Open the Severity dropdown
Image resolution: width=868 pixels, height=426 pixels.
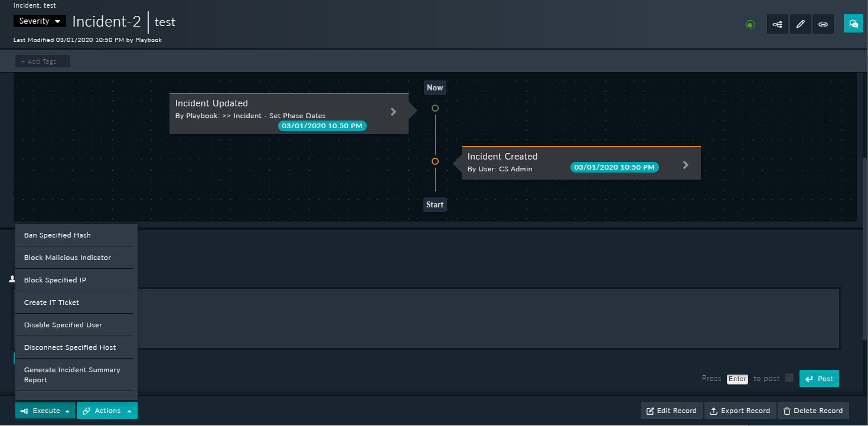39,21
